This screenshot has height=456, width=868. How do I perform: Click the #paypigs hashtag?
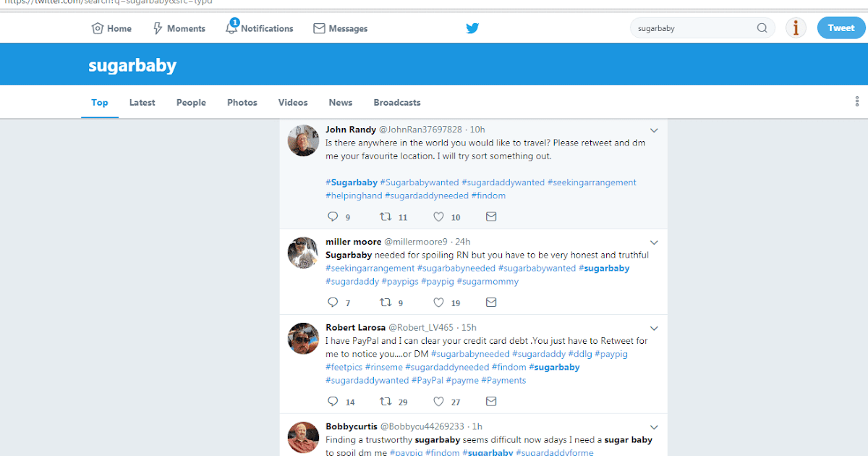click(x=401, y=282)
